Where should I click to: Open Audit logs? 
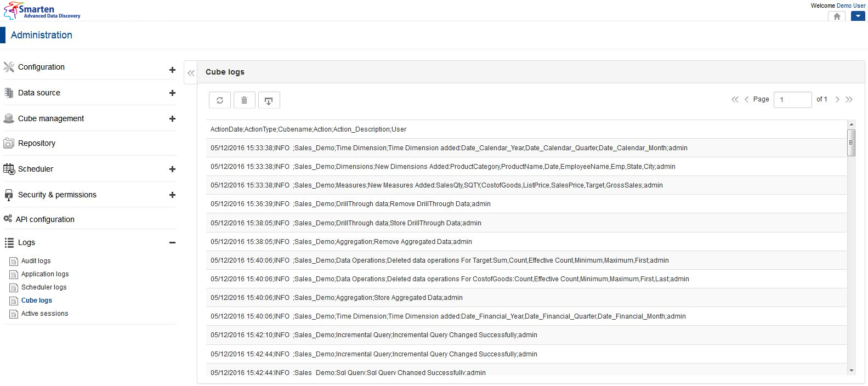[36, 261]
